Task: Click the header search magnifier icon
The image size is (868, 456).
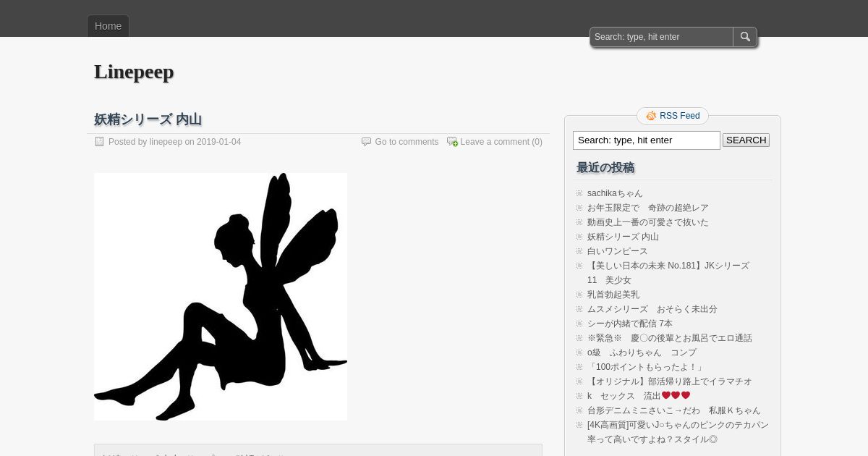Action: (x=745, y=37)
